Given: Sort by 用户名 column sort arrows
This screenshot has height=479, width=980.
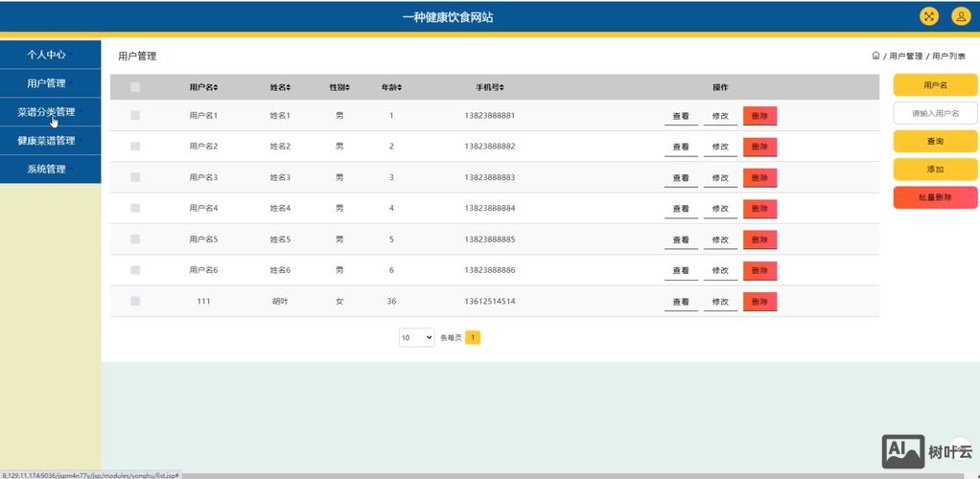Looking at the screenshot, I should (216, 88).
